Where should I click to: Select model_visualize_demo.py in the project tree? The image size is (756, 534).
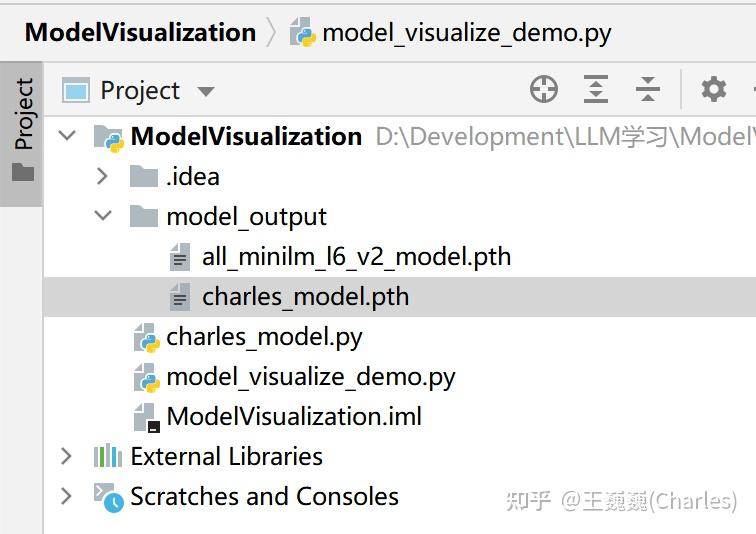point(310,377)
